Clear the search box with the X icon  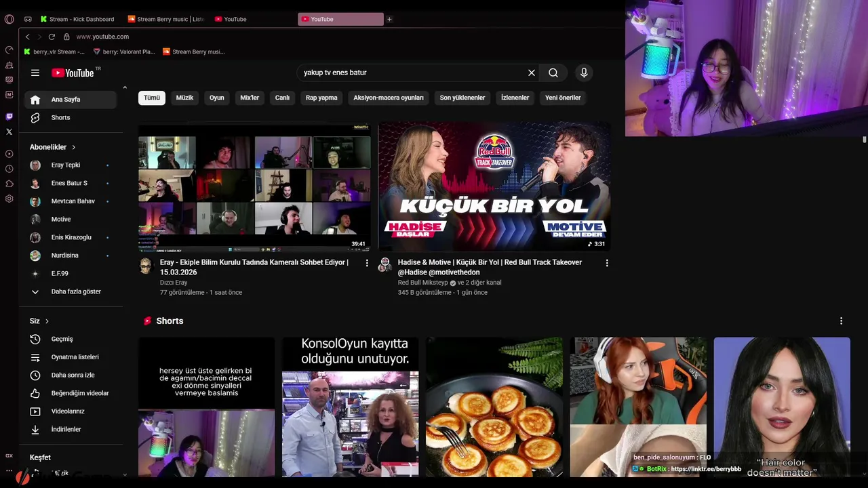(532, 73)
